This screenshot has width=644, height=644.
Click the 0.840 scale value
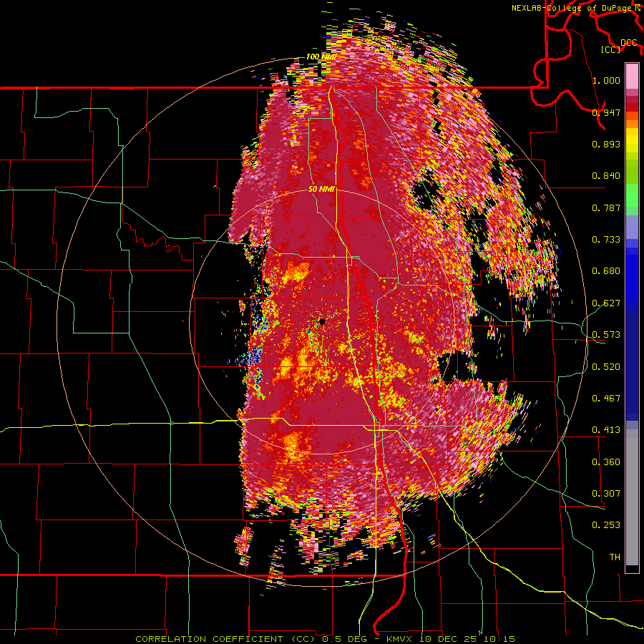pyautogui.click(x=606, y=176)
